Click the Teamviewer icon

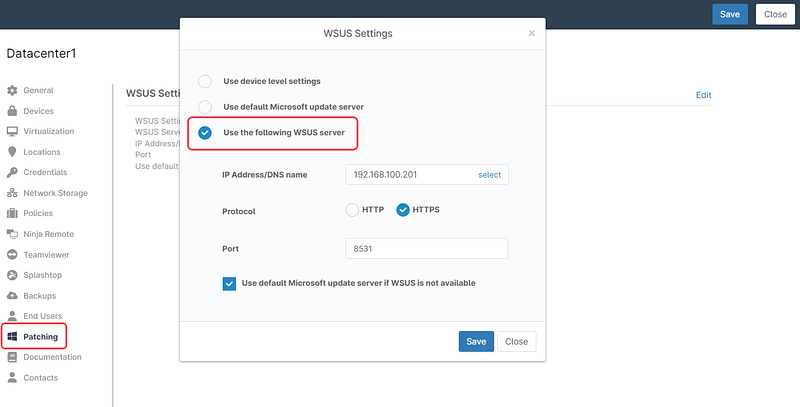12,255
